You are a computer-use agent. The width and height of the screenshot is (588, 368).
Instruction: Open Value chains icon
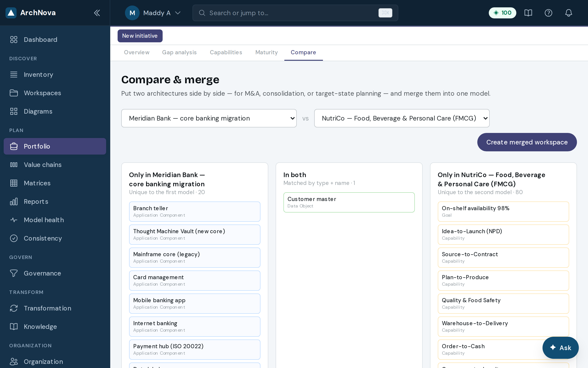[14, 165]
